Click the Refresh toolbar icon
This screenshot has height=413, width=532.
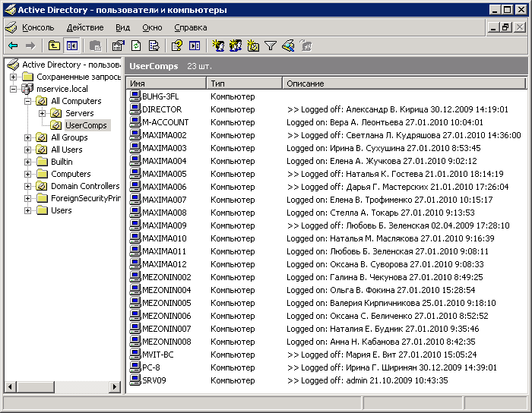(136, 46)
